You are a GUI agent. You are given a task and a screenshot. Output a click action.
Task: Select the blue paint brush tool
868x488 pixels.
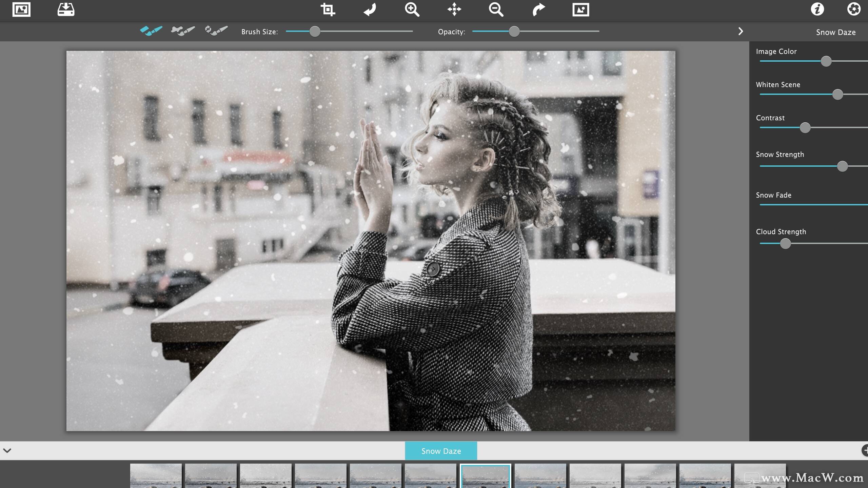(151, 31)
